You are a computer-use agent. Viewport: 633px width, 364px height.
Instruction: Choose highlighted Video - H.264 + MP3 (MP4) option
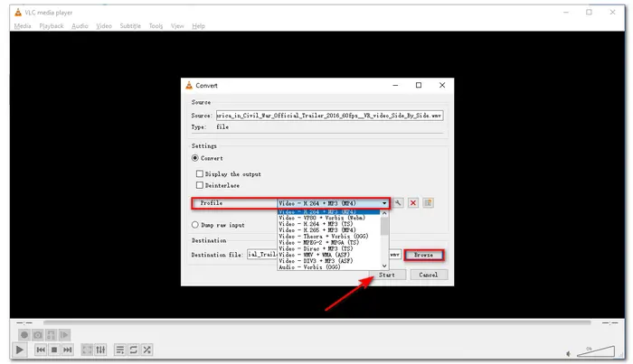(x=328, y=211)
